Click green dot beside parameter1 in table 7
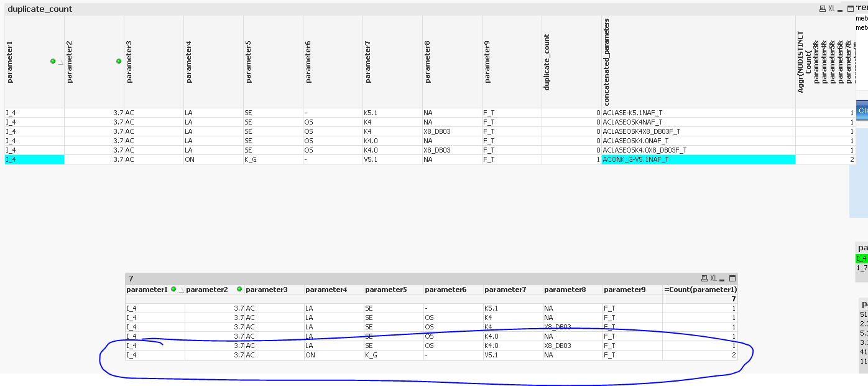 click(x=173, y=289)
